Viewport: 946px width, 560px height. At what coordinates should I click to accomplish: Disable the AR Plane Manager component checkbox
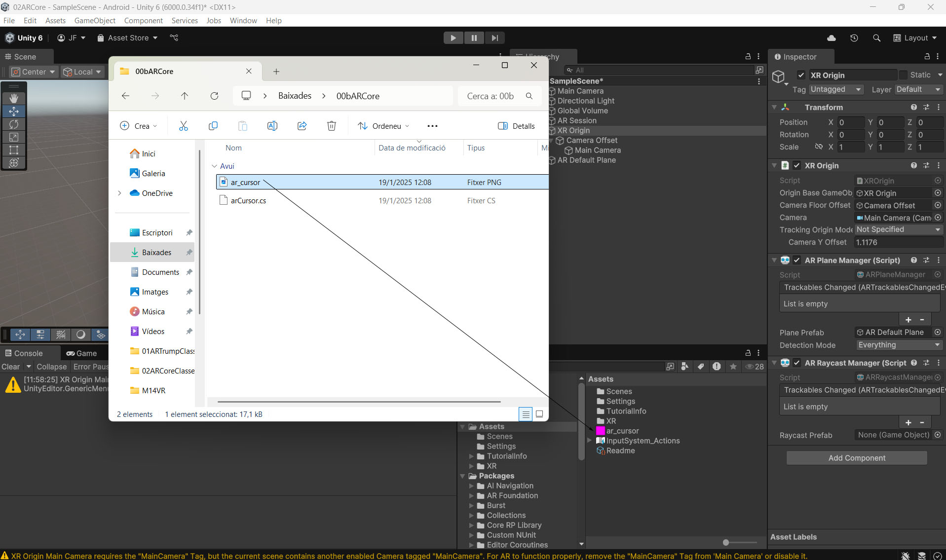pyautogui.click(x=796, y=260)
